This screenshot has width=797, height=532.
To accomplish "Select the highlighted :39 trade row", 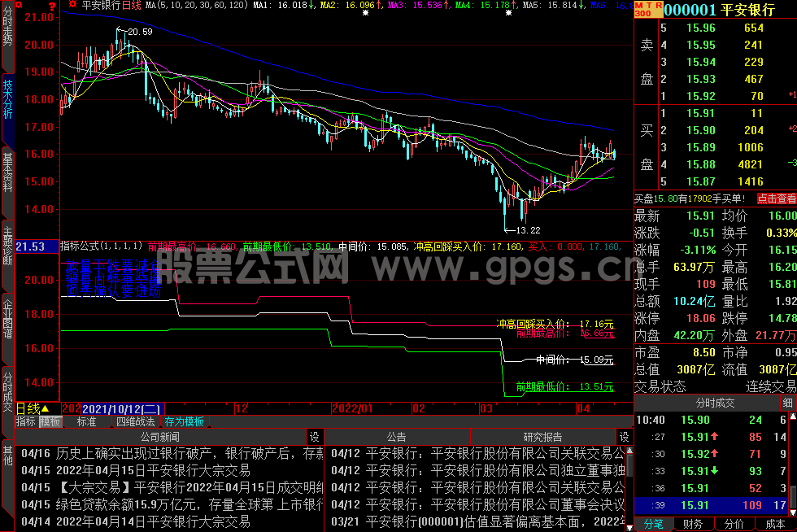I will click(711, 505).
